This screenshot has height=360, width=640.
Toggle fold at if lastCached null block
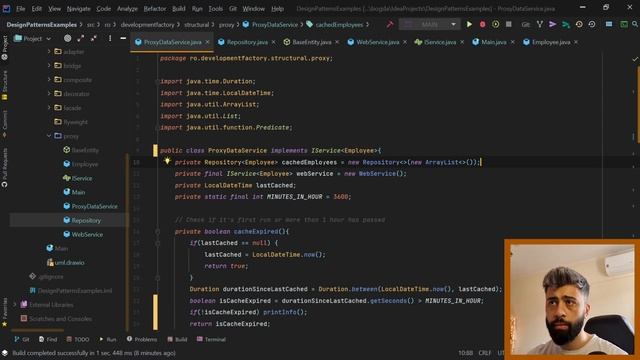pyautogui.click(x=158, y=243)
